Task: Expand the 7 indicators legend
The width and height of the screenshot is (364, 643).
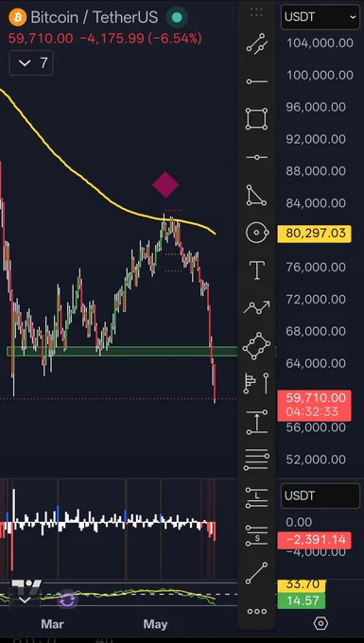Action: click(x=31, y=62)
